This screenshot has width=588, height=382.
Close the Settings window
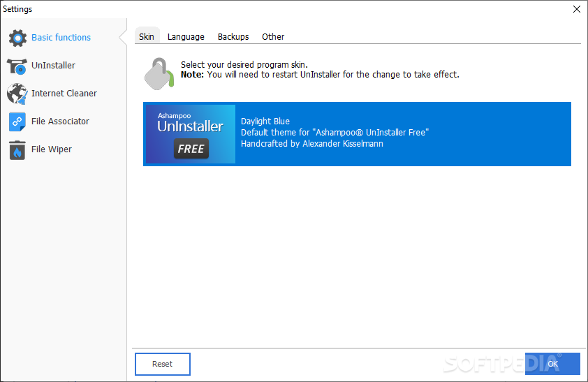577,9
